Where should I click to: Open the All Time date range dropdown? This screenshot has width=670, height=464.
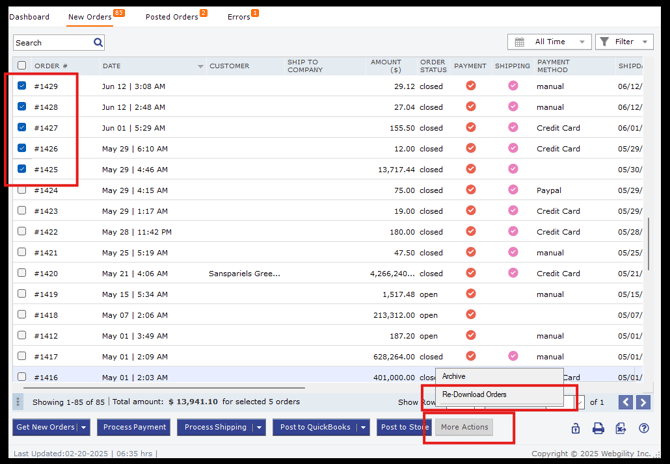(548, 42)
